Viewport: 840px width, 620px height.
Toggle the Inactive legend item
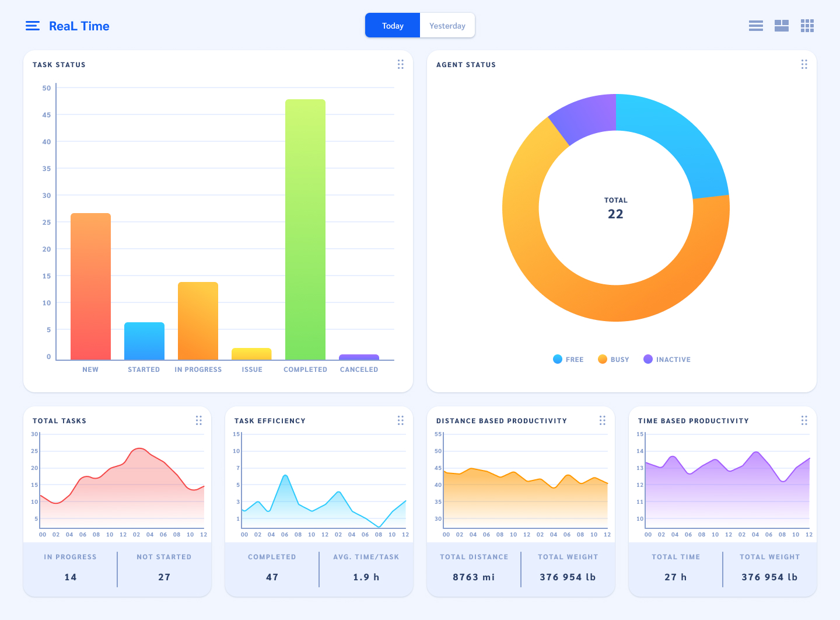[667, 360]
